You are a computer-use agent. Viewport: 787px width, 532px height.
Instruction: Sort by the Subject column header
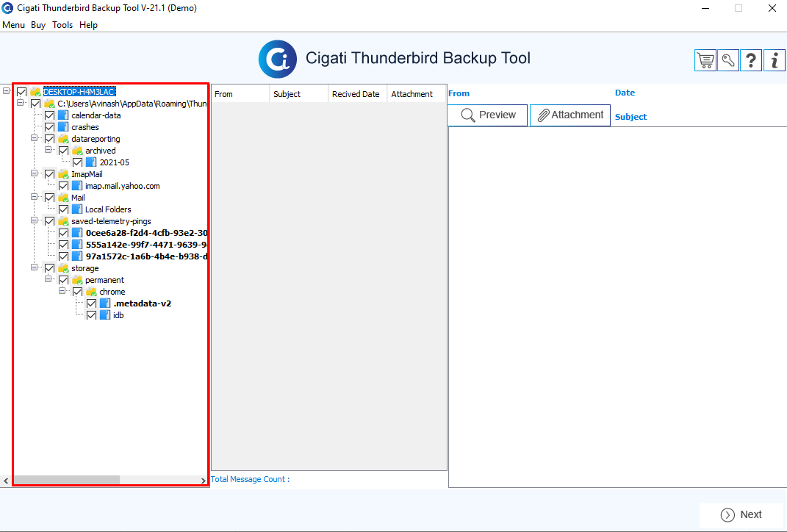tap(299, 94)
